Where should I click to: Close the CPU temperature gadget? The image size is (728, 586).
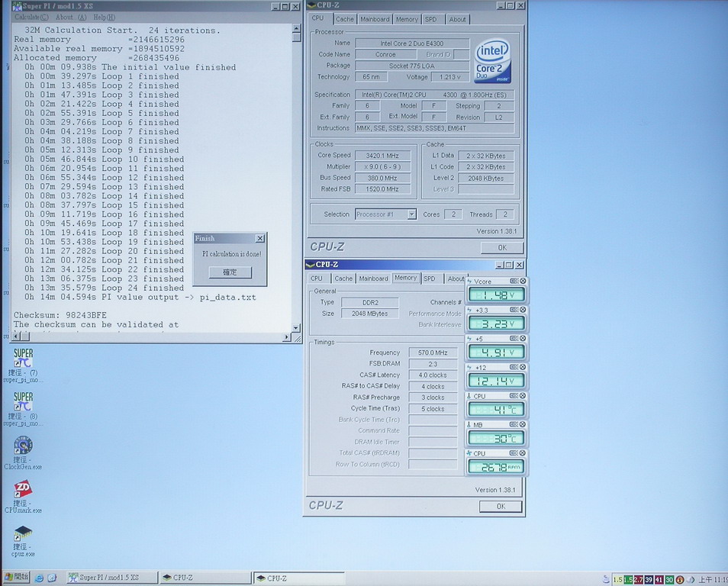pos(523,395)
